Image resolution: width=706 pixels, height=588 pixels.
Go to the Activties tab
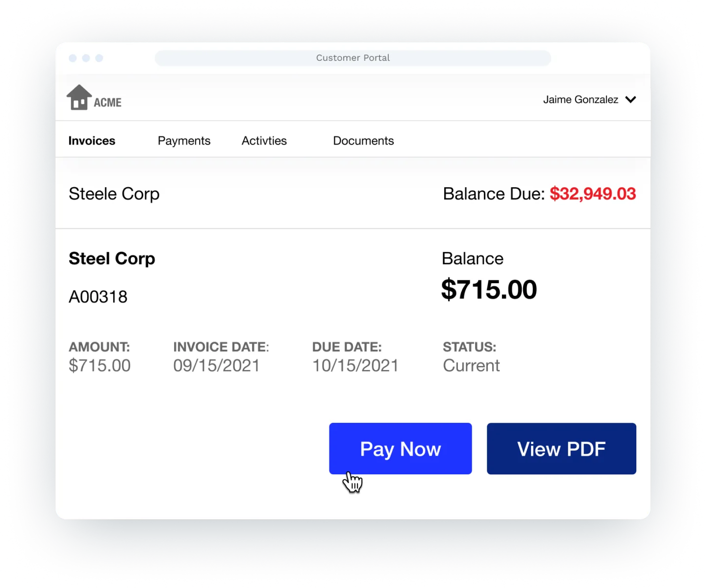click(264, 141)
